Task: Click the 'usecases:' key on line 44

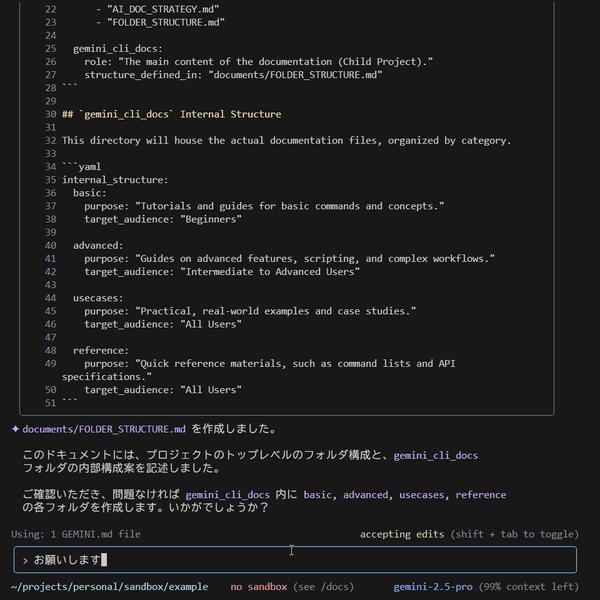Action: 98,298
